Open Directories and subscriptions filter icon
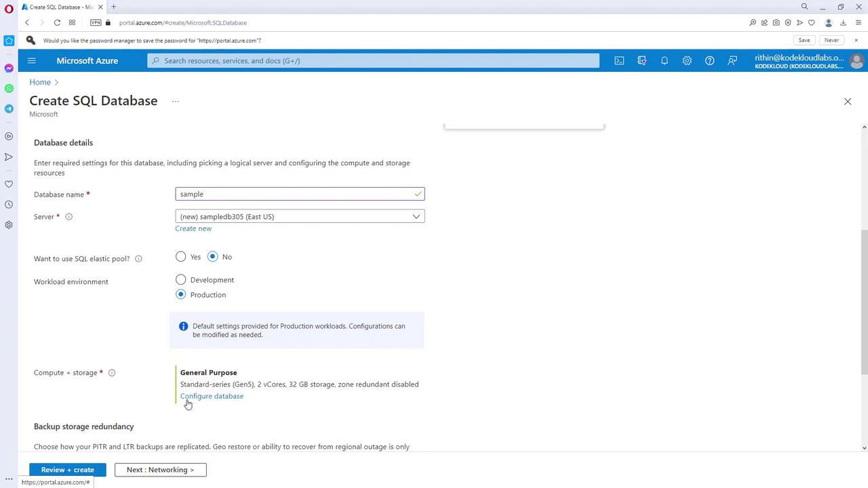This screenshot has width=868, height=488. (x=642, y=60)
